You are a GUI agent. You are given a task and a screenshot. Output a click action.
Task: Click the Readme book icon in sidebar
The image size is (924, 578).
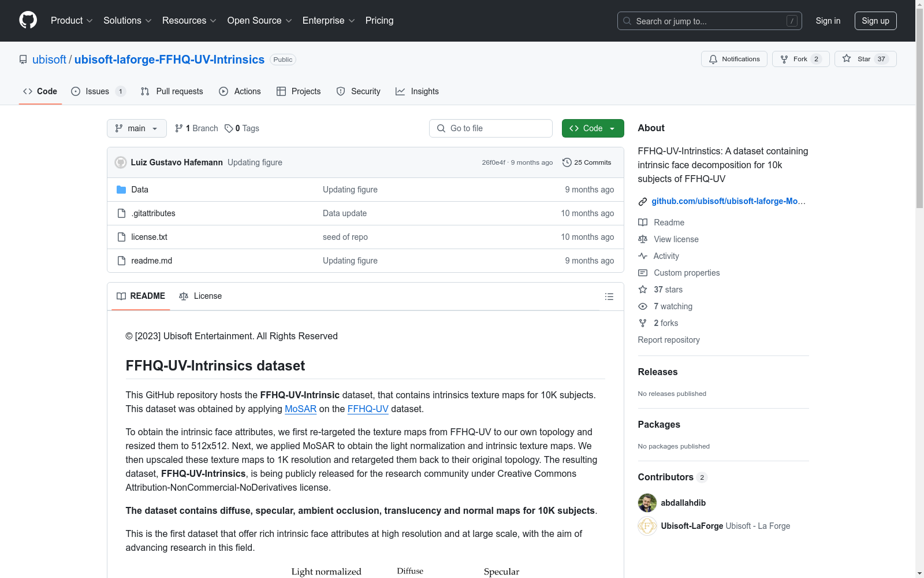[643, 223]
